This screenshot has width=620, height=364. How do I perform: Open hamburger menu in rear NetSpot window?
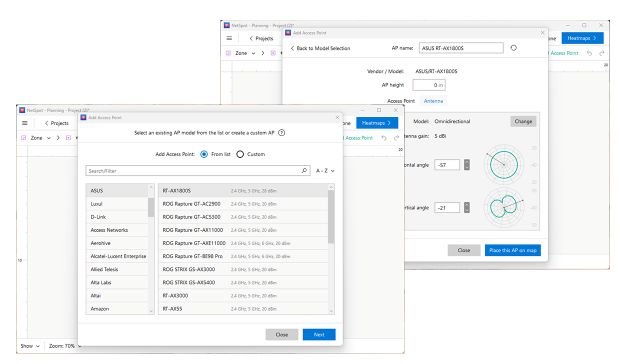pyautogui.click(x=229, y=38)
